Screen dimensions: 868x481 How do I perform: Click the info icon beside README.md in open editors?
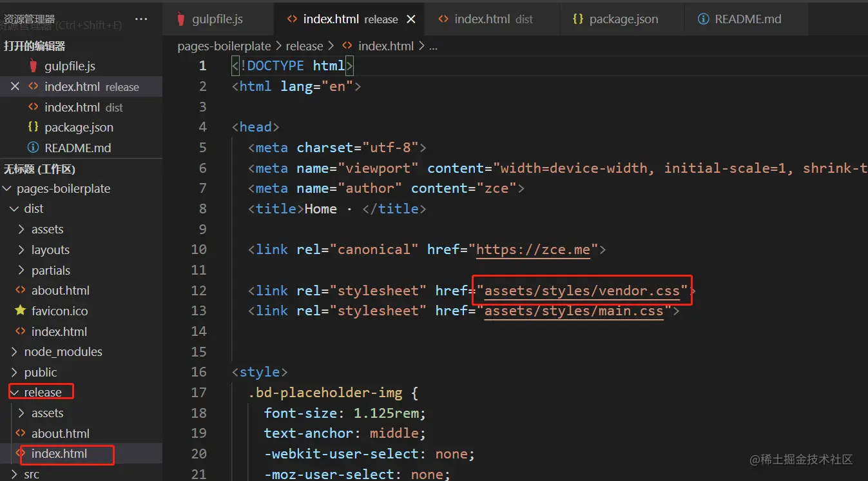click(x=34, y=148)
